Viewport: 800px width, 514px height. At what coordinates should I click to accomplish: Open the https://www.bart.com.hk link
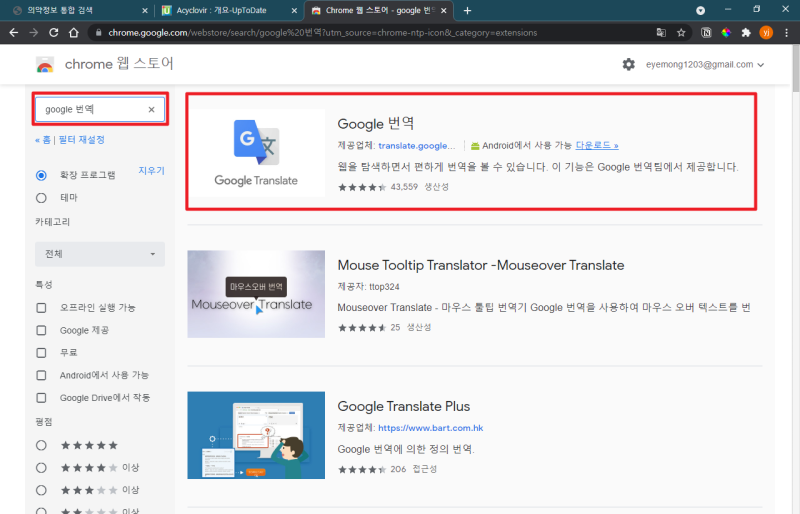431,428
